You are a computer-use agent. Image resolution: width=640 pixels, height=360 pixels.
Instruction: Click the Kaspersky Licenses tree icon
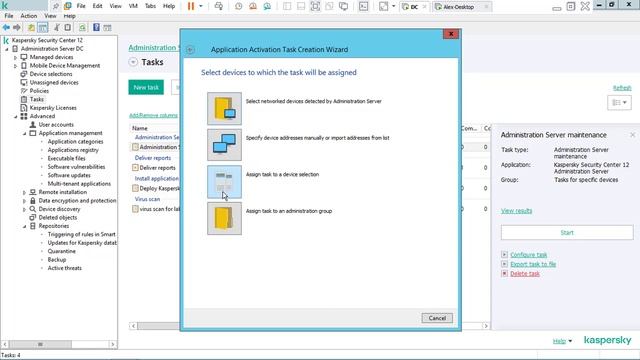click(24, 108)
